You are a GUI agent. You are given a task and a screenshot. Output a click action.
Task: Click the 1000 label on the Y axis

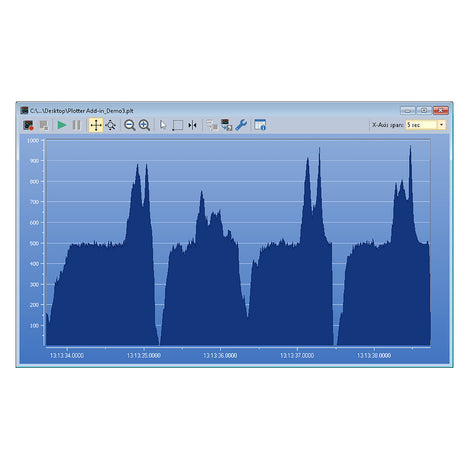33,141
